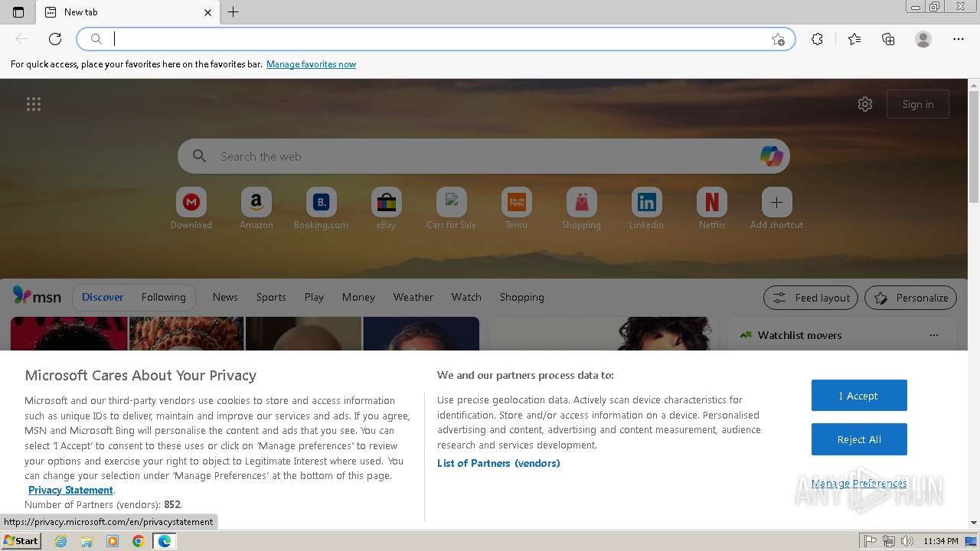This screenshot has height=551, width=980.
Task: Click the taskbar volume speaker icon
Action: point(907,541)
